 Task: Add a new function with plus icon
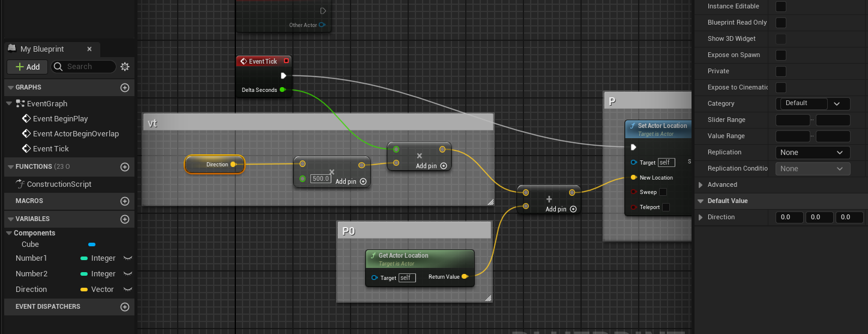(x=125, y=167)
